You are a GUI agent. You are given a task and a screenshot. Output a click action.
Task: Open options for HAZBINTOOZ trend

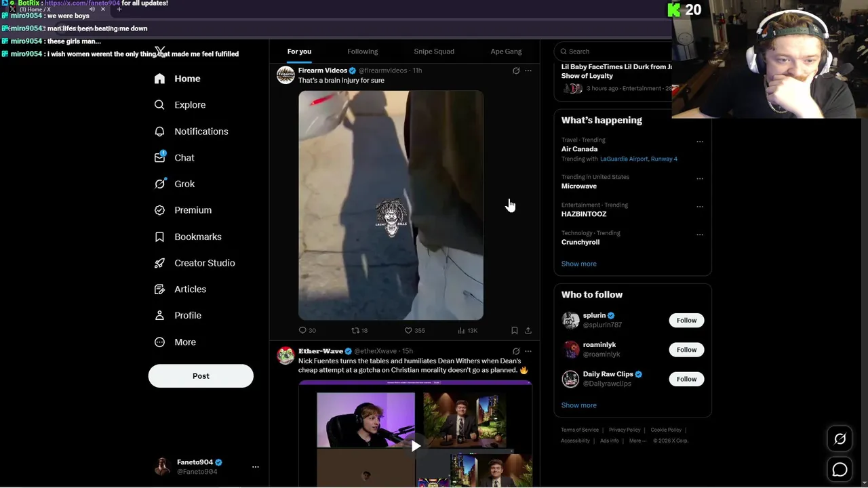pyautogui.click(x=700, y=207)
